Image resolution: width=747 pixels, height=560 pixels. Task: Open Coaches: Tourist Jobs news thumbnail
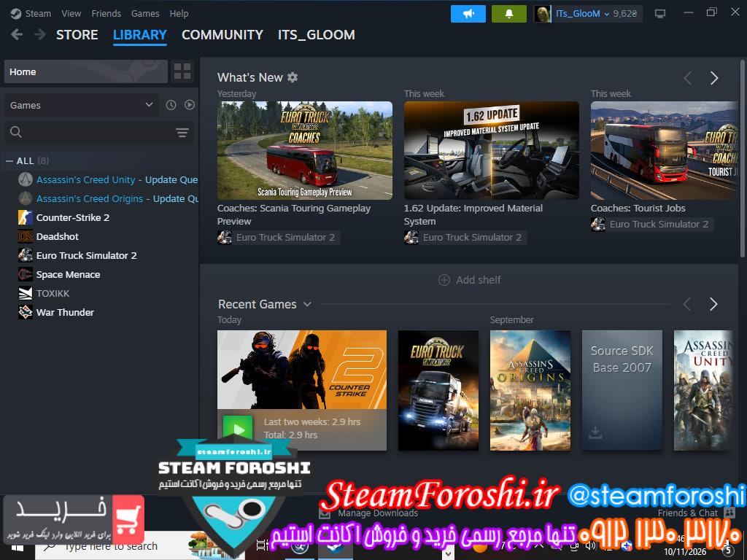[x=664, y=150]
